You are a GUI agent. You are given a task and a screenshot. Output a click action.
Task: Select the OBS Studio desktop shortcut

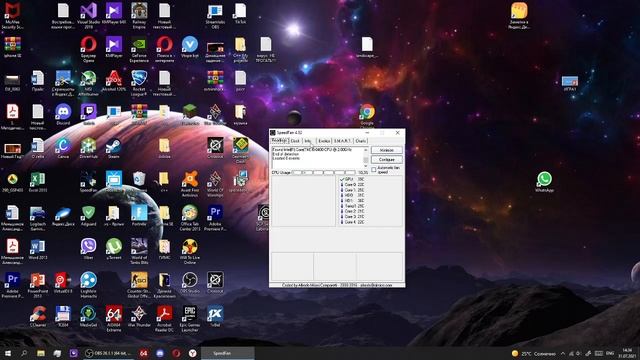pos(190,283)
